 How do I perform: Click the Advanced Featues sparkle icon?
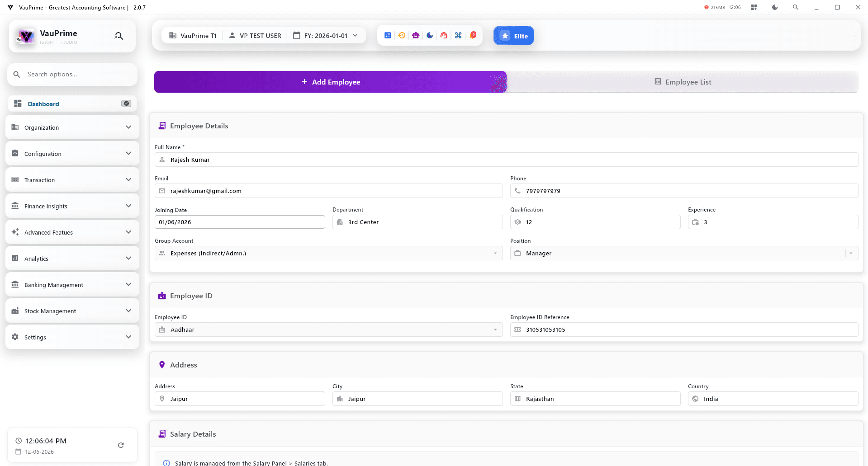tap(15, 232)
